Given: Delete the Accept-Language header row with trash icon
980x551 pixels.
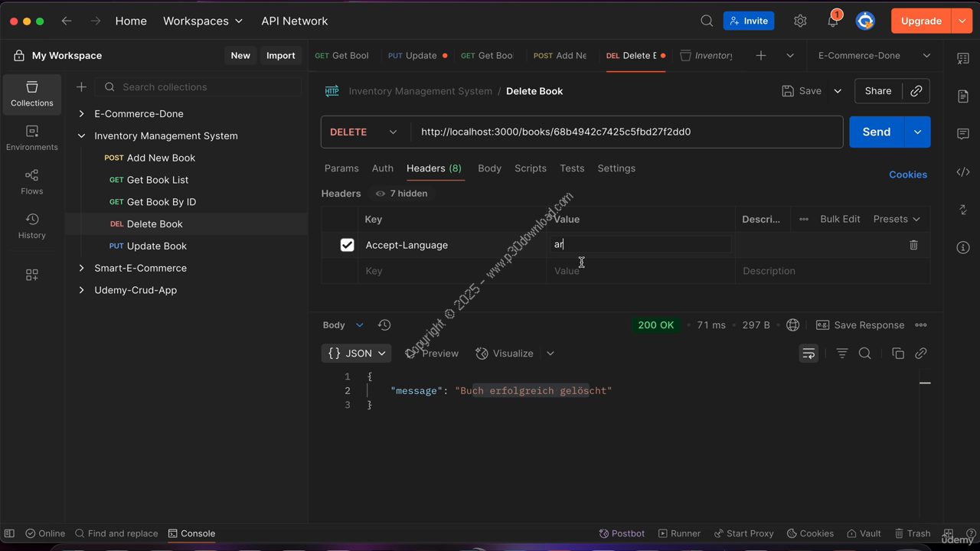Looking at the screenshot, I should click(x=913, y=245).
